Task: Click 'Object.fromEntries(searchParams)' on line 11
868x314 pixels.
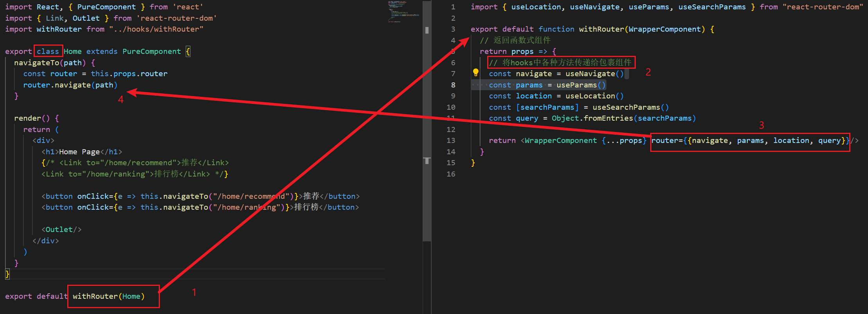Action: click(x=624, y=118)
